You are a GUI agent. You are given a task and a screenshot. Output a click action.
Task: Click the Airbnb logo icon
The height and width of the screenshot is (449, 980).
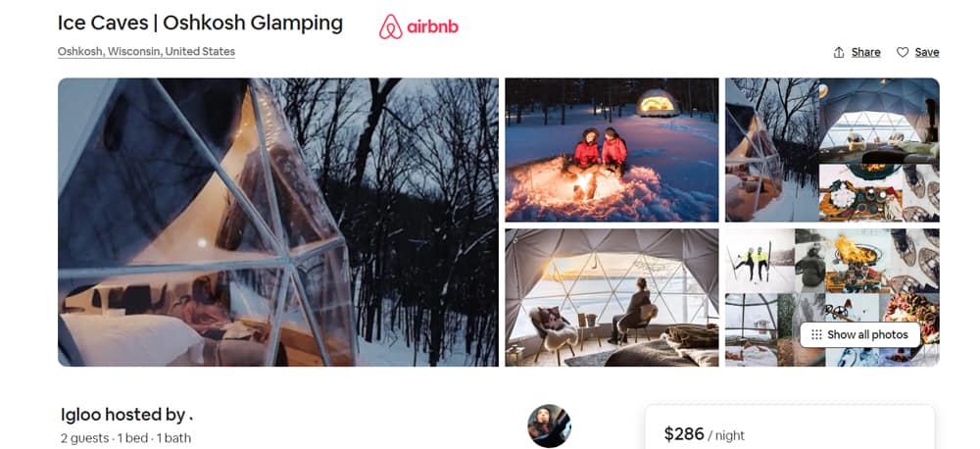pos(391,26)
